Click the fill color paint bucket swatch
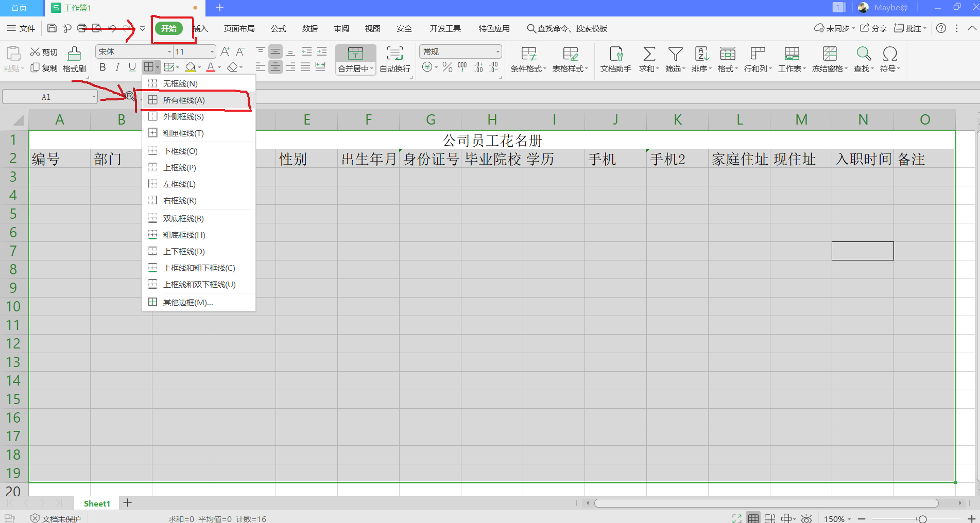This screenshot has width=980, height=523. click(190, 67)
